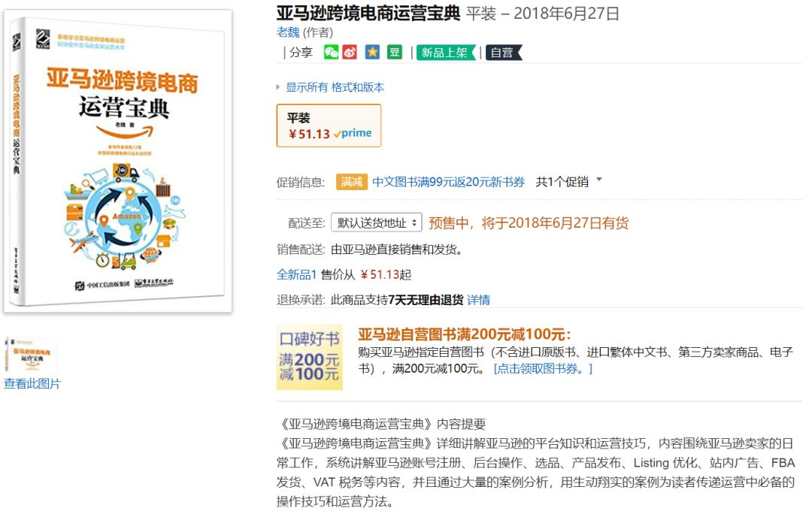Expand 显示所有 格式和版本
Image resolution: width=812 pixels, height=511 pixels.
[x=335, y=87]
